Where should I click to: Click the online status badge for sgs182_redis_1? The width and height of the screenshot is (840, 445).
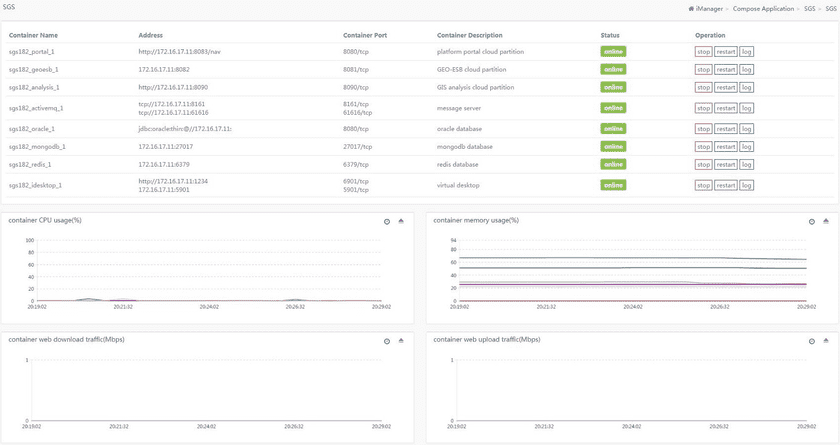pyautogui.click(x=613, y=165)
